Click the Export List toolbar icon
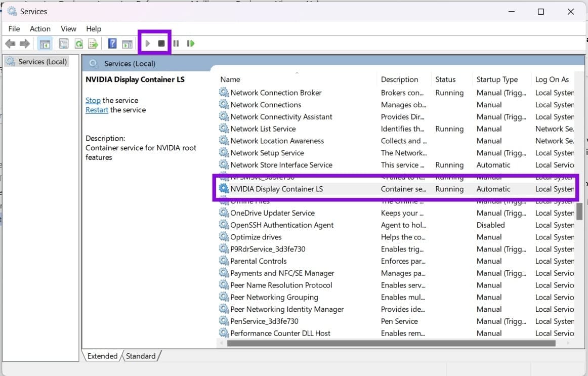 click(93, 44)
